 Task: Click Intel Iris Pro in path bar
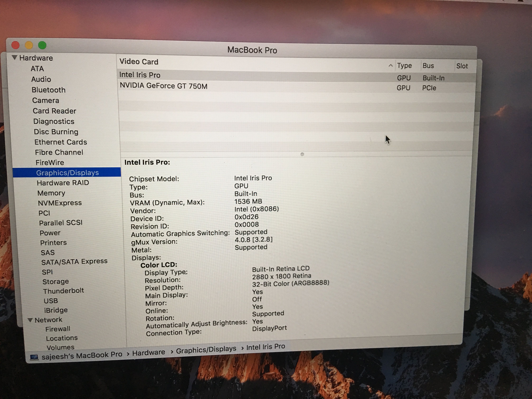pos(265,347)
